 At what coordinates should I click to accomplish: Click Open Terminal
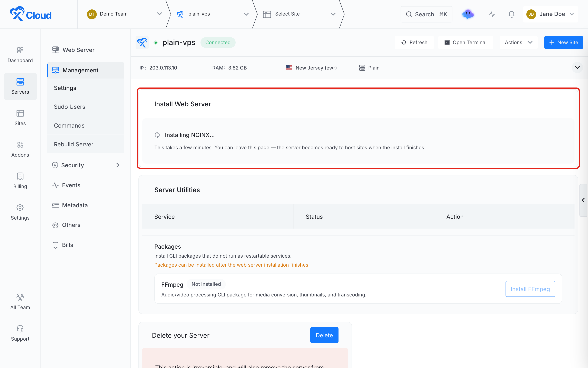pos(465,42)
